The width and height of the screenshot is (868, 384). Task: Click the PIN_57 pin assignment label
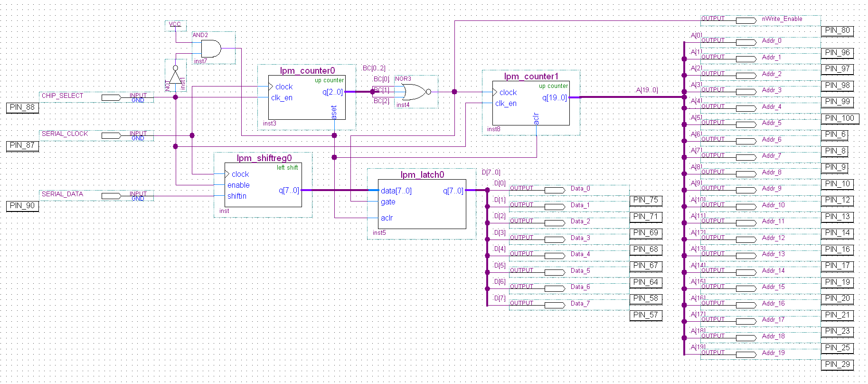646,315
